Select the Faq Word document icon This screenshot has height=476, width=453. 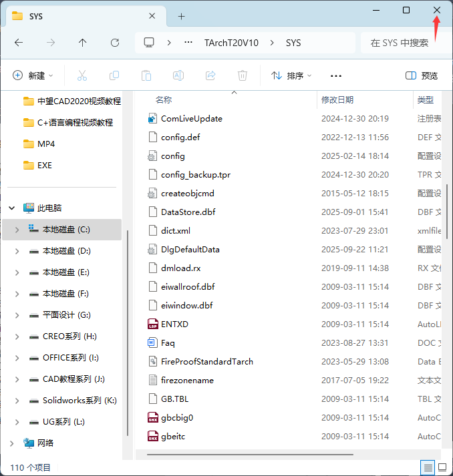[153, 343]
